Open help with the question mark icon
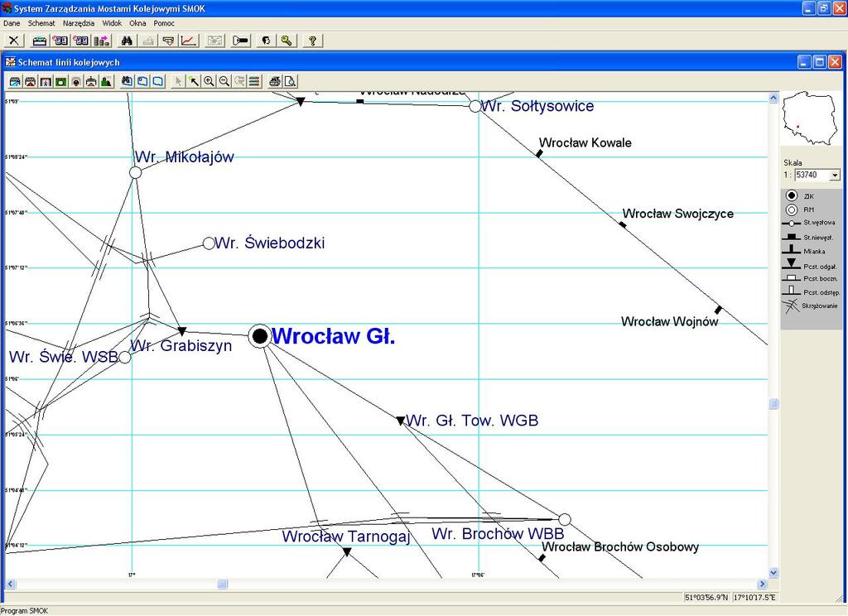This screenshot has height=616, width=848. 312,41
